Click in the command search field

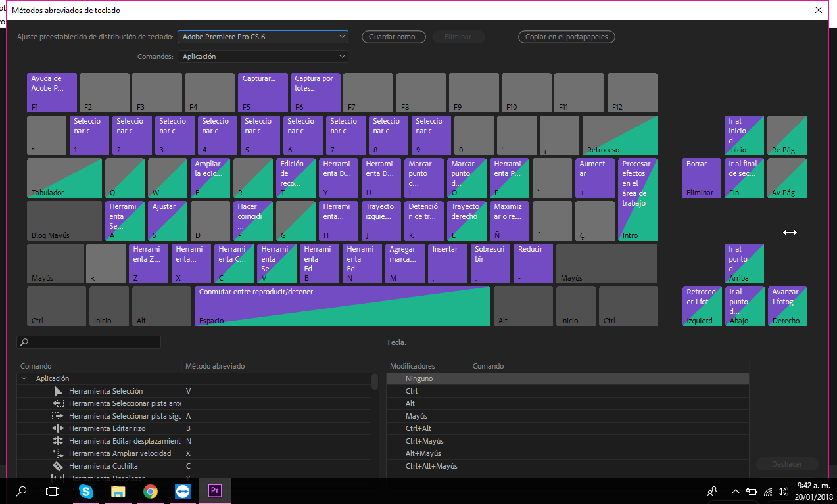click(x=89, y=342)
